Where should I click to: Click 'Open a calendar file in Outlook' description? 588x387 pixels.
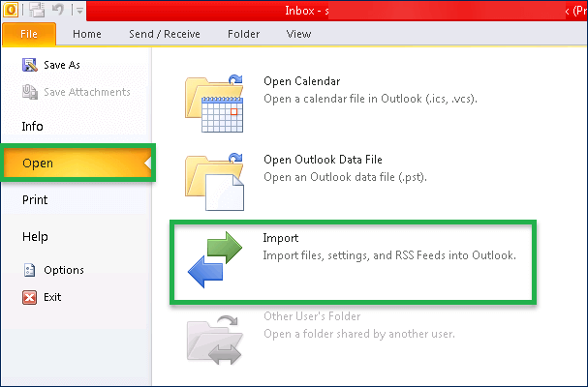[x=370, y=99]
